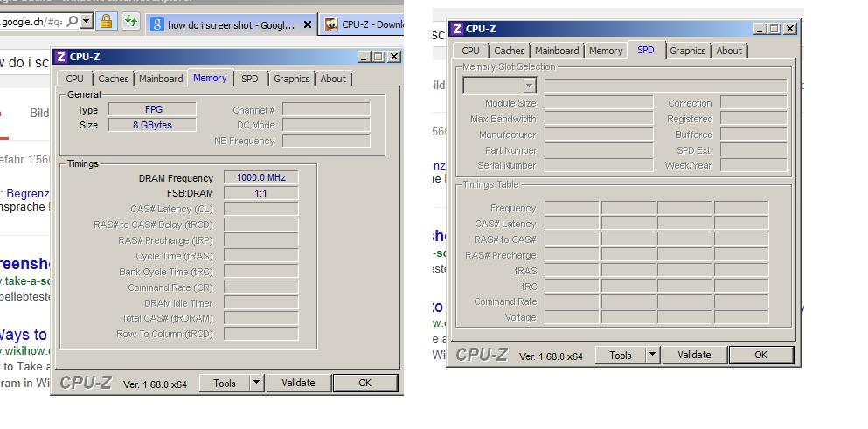The image size is (868, 429).
Task: Expand the Tools dropdown arrow in left CPU-Z window
Action: [256, 383]
